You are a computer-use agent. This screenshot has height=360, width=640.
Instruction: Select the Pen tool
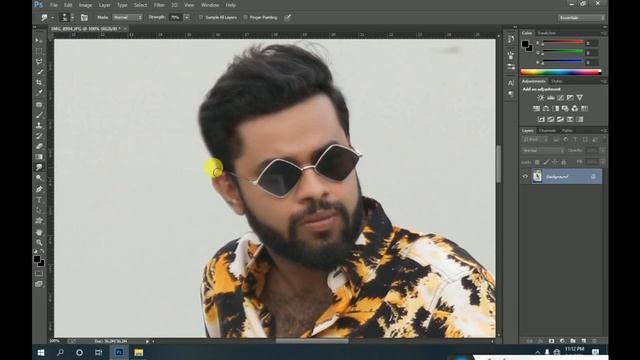39,189
